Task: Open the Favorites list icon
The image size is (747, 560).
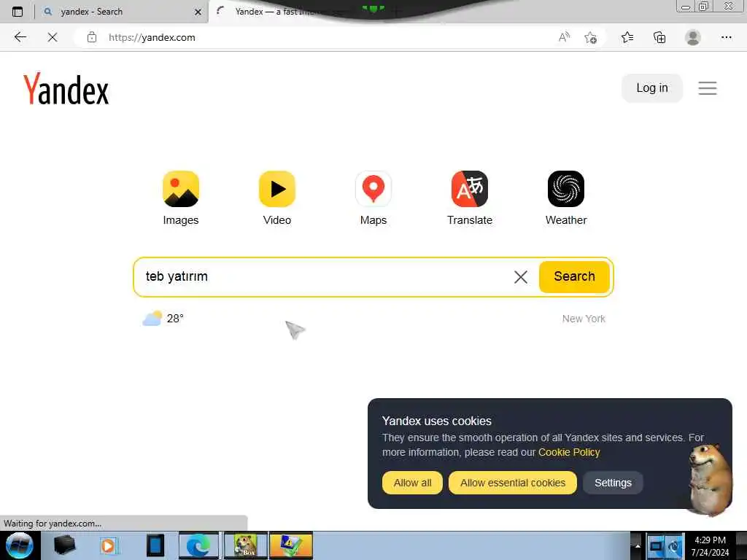Action: (627, 37)
